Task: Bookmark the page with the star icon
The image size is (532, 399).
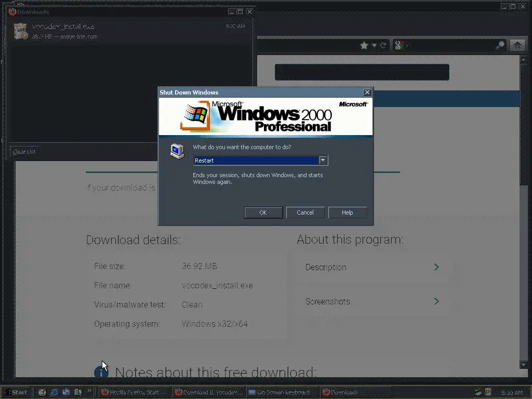Action: [x=364, y=45]
